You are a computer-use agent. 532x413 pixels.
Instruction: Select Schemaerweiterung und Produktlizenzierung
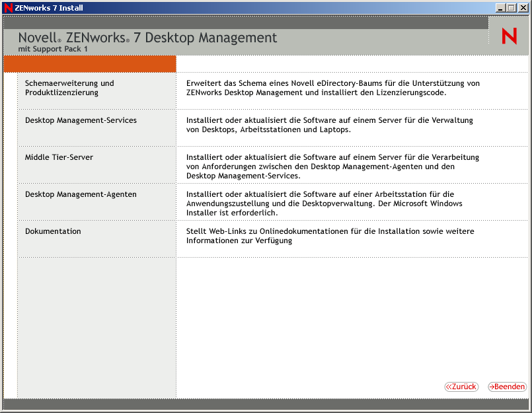click(69, 87)
